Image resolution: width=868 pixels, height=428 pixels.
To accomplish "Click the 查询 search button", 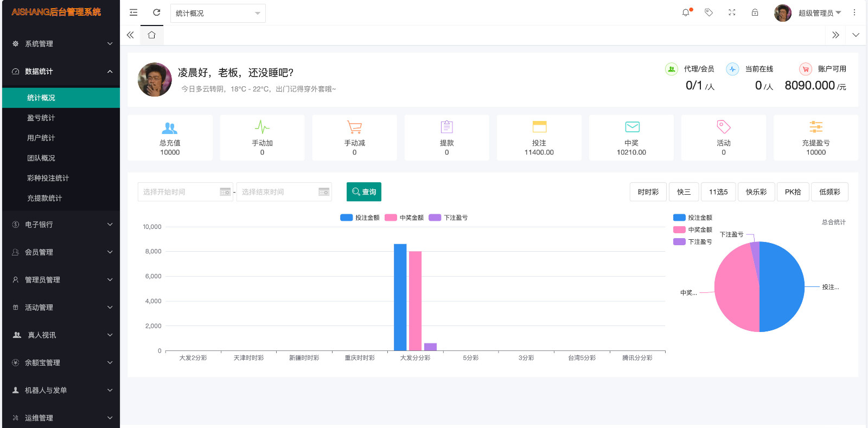I will point(364,192).
